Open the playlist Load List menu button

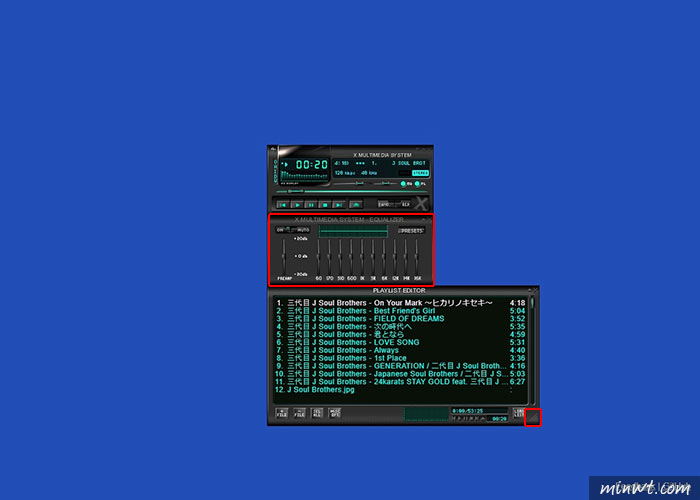(519, 413)
